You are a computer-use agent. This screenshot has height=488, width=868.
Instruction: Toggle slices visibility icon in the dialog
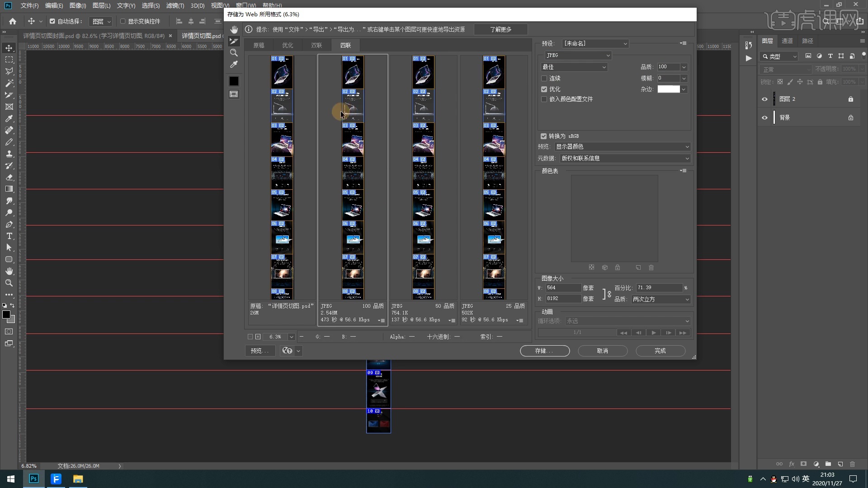(x=234, y=94)
